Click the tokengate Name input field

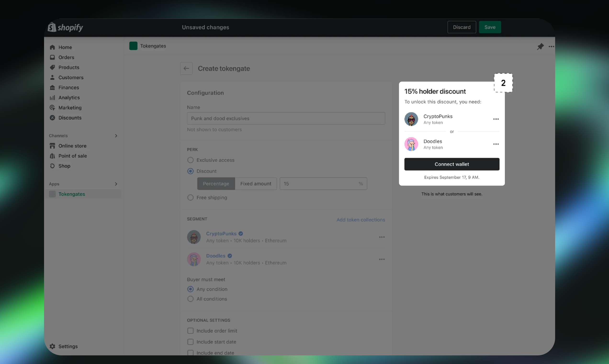tap(286, 118)
